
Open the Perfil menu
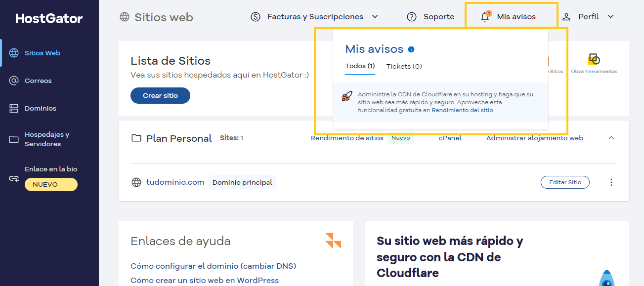[x=589, y=17]
